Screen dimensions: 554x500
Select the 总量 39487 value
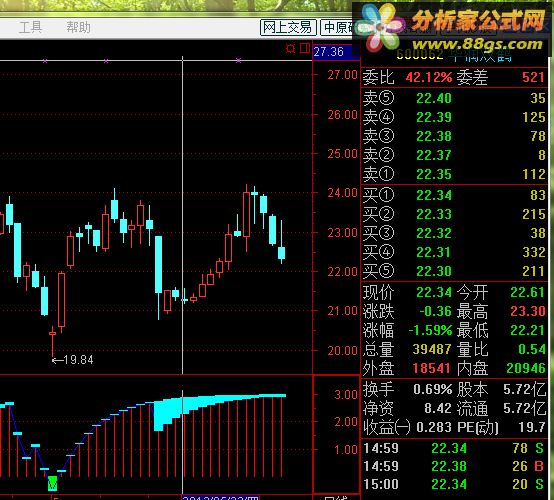point(432,350)
